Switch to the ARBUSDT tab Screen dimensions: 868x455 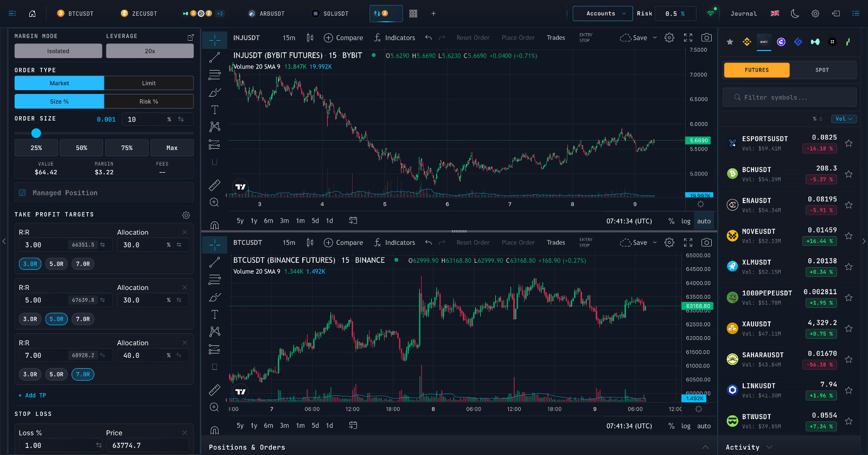coord(266,14)
